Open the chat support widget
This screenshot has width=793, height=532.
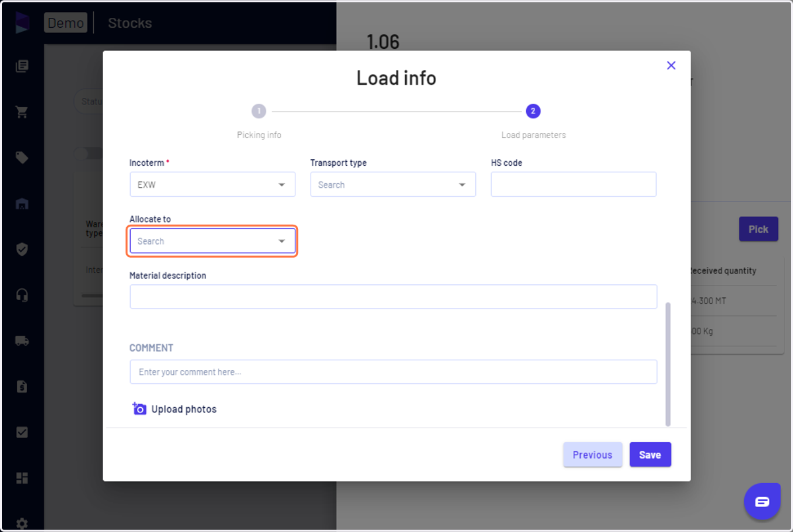[x=762, y=502]
